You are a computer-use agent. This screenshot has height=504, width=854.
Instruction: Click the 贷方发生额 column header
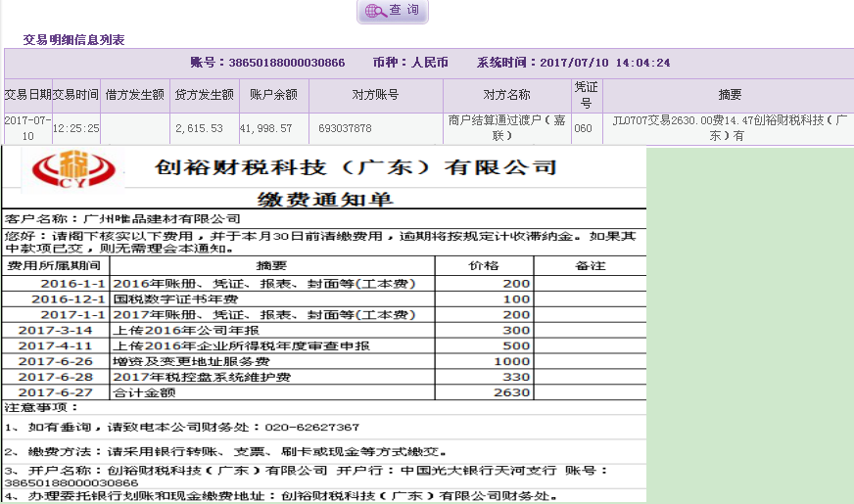click(x=204, y=95)
